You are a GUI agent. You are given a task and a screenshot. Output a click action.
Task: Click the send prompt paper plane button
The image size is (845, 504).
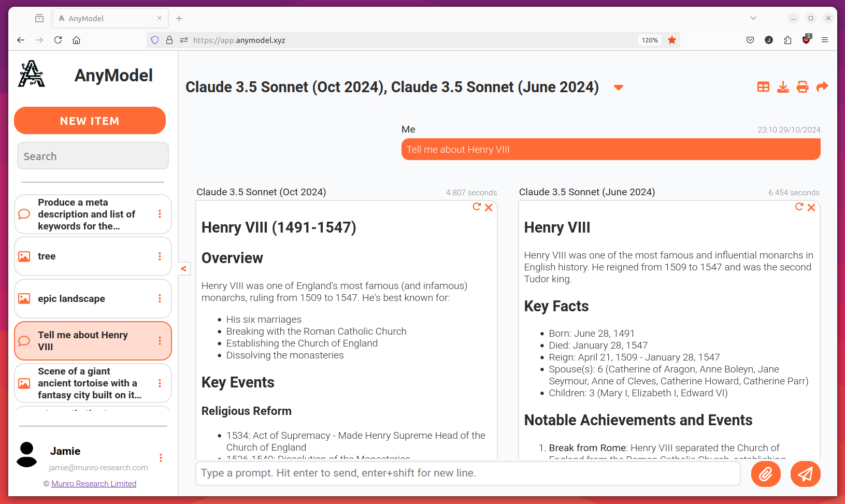805,474
